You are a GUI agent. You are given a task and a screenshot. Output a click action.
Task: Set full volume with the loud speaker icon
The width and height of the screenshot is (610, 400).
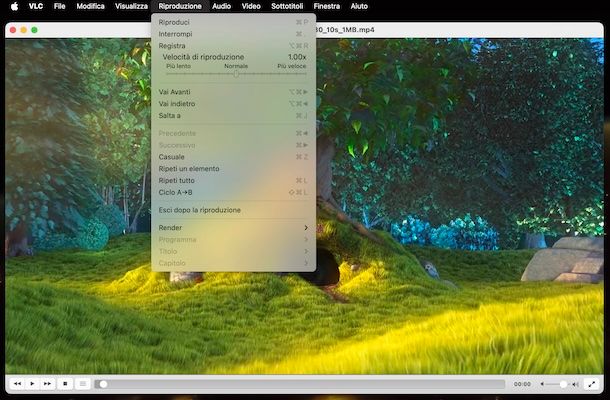tap(575, 384)
